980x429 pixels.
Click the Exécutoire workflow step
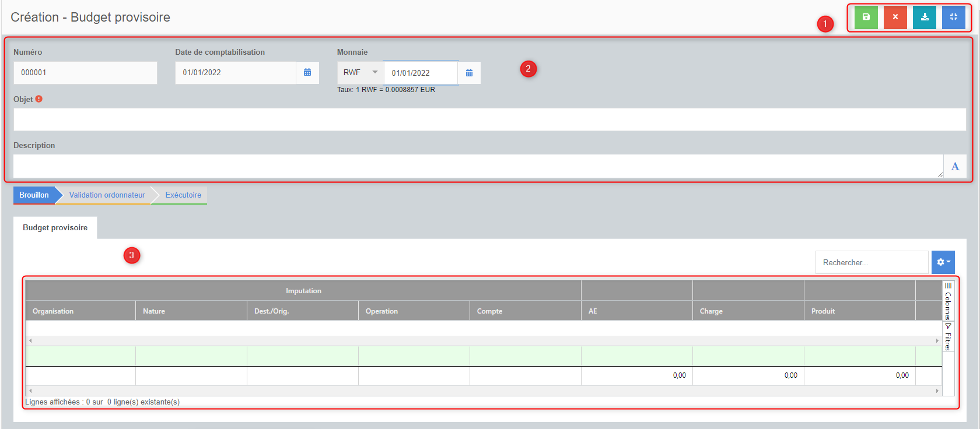coord(183,195)
